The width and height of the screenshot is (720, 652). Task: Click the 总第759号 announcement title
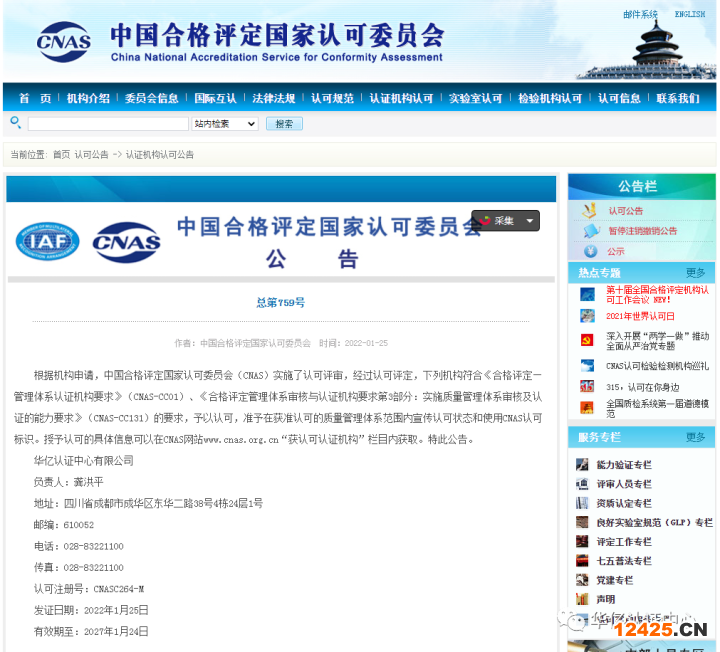click(281, 303)
